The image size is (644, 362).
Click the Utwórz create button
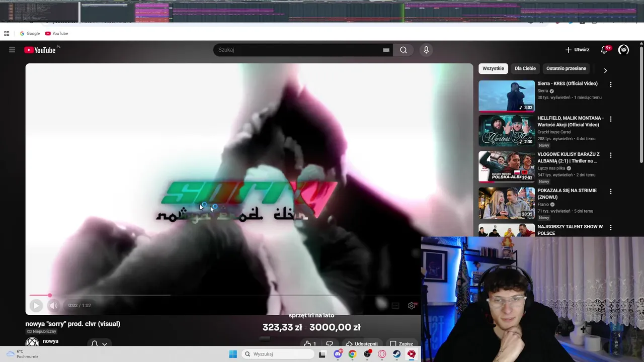coord(577,50)
